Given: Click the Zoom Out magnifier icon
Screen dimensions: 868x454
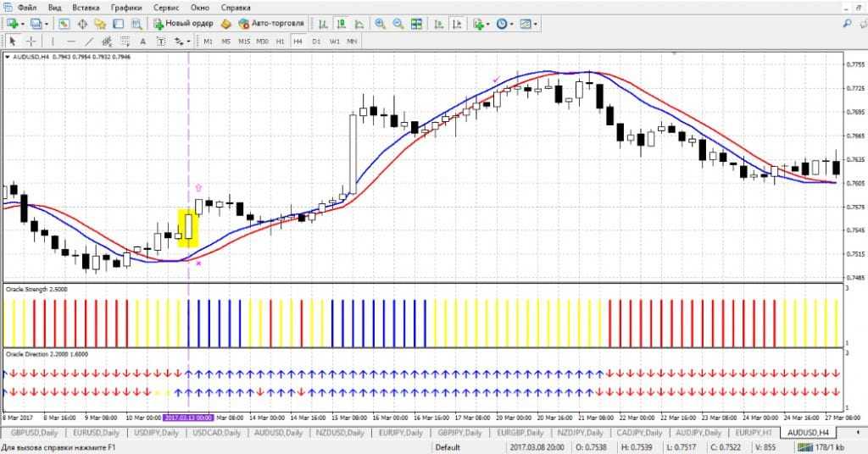Looking at the screenshot, I should coord(397,24).
